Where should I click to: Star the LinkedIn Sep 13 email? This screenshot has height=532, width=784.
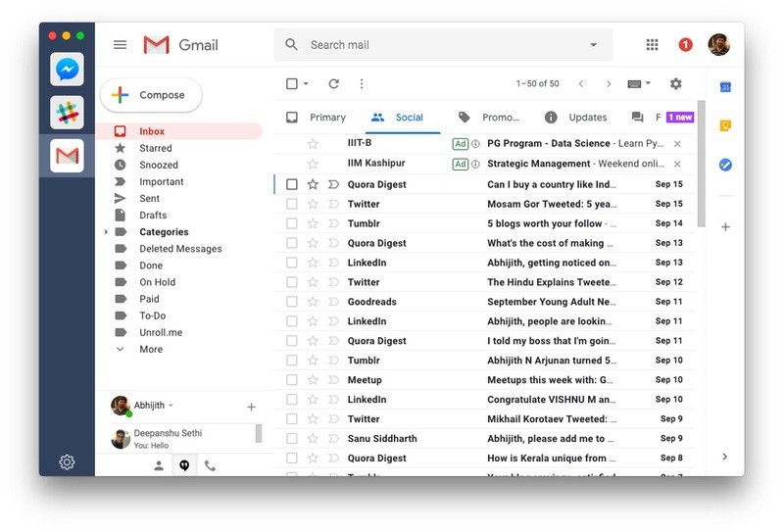[x=313, y=263]
